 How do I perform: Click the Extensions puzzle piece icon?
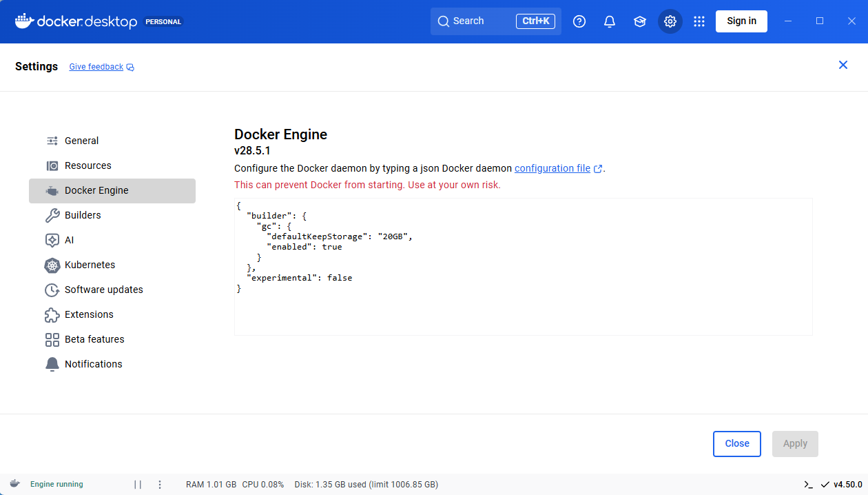pos(52,314)
